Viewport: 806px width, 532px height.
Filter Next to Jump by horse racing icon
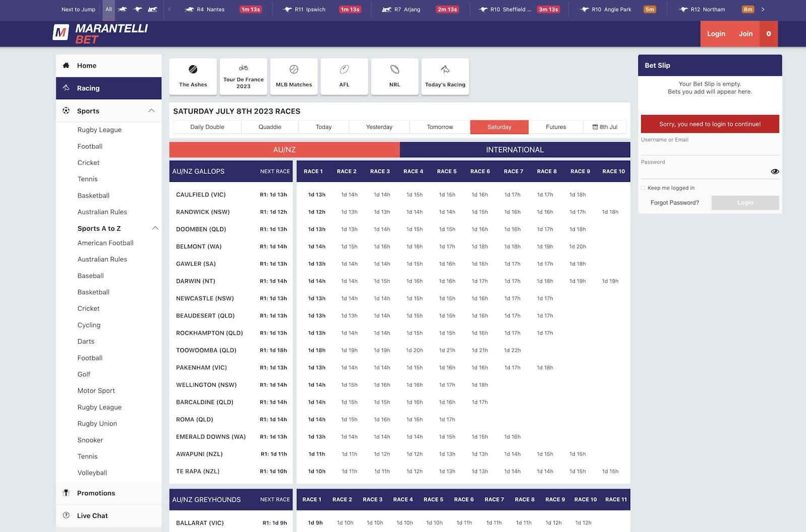(x=122, y=10)
